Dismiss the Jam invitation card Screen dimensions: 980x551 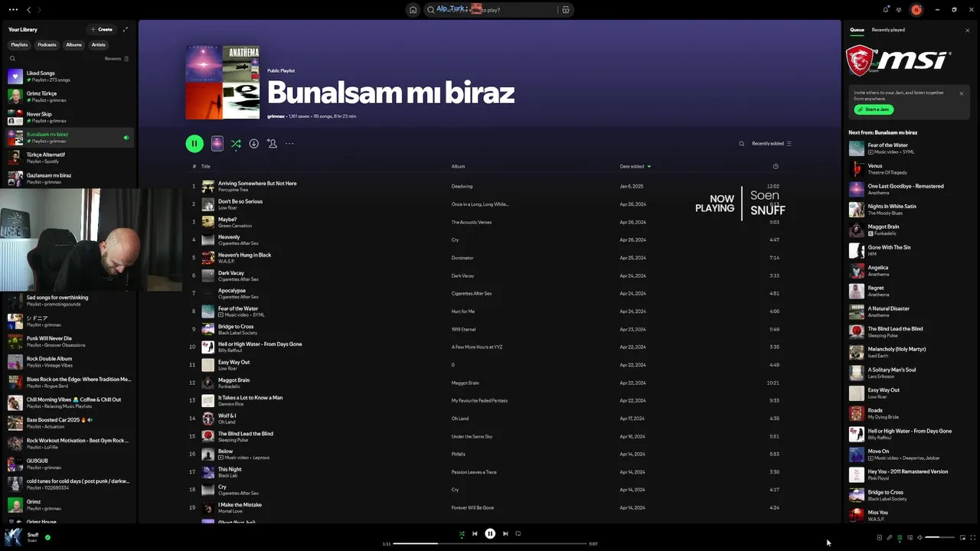(962, 93)
